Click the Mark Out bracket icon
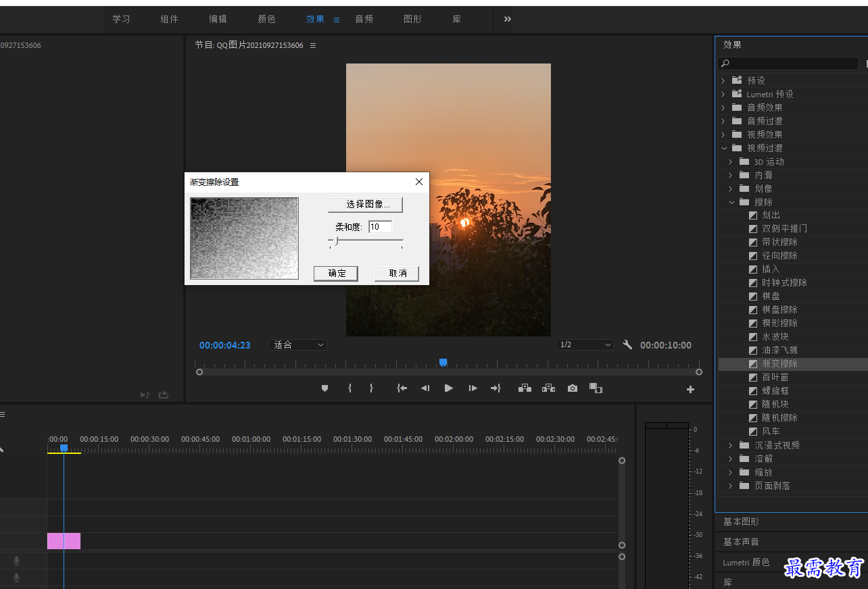The width and height of the screenshot is (868, 589). click(x=371, y=388)
